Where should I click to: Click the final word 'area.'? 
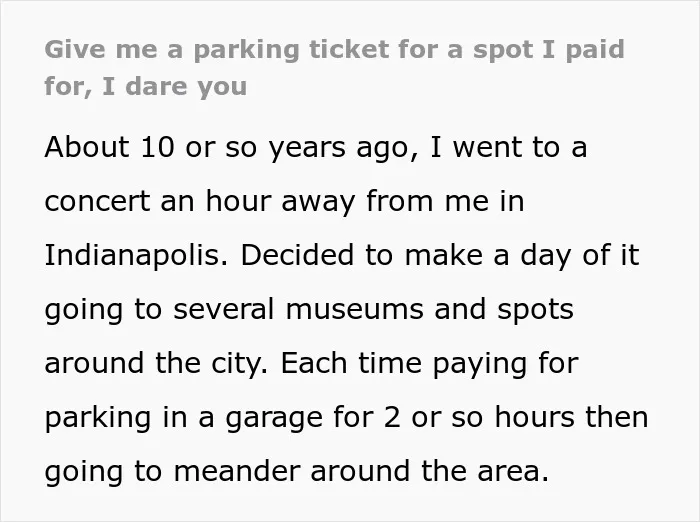(513, 472)
